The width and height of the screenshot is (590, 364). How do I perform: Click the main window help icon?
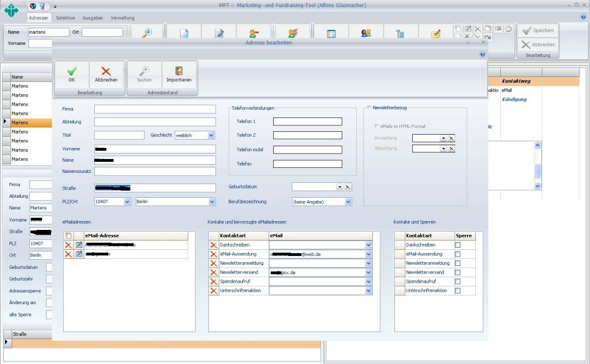tap(584, 17)
